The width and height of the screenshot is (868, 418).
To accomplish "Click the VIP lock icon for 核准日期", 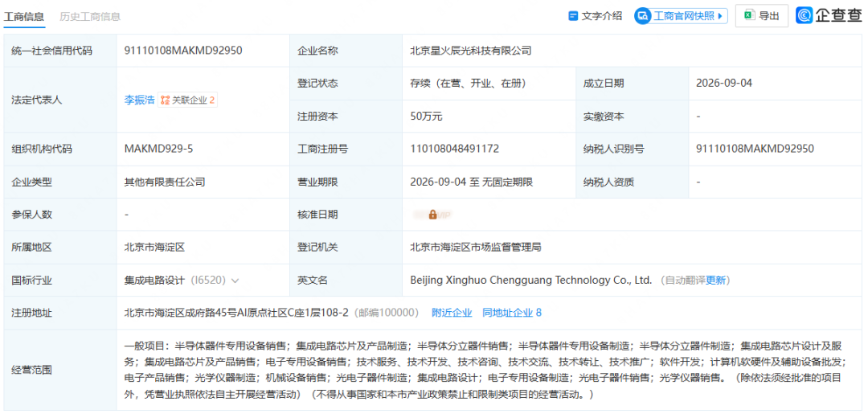I will (x=432, y=215).
